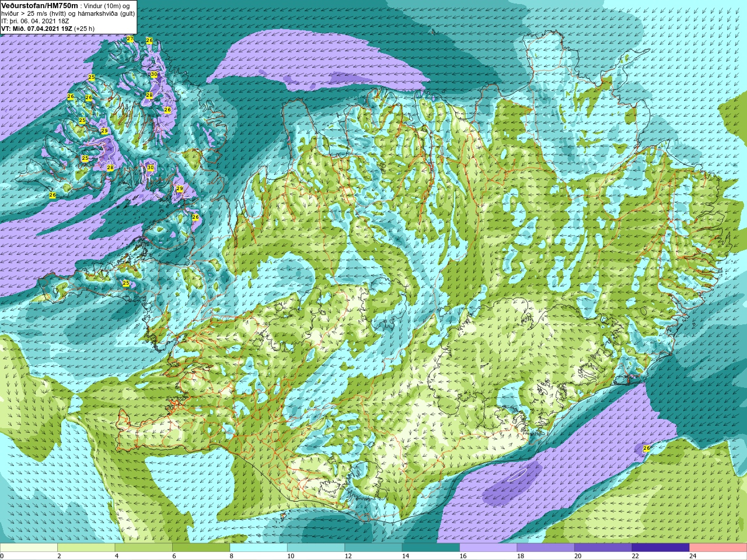Click the "(+25 h)" forecast offset text
The width and height of the screenshot is (747, 560).
coord(84,29)
